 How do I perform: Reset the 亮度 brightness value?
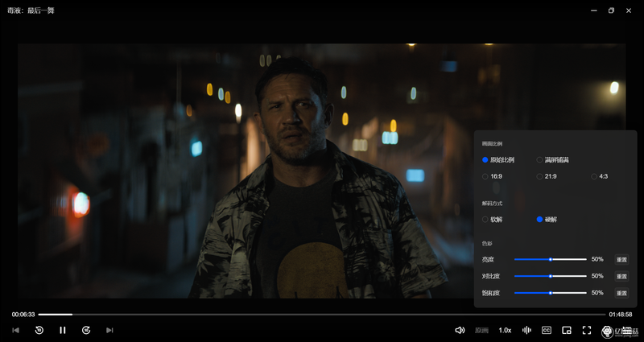pyautogui.click(x=621, y=259)
